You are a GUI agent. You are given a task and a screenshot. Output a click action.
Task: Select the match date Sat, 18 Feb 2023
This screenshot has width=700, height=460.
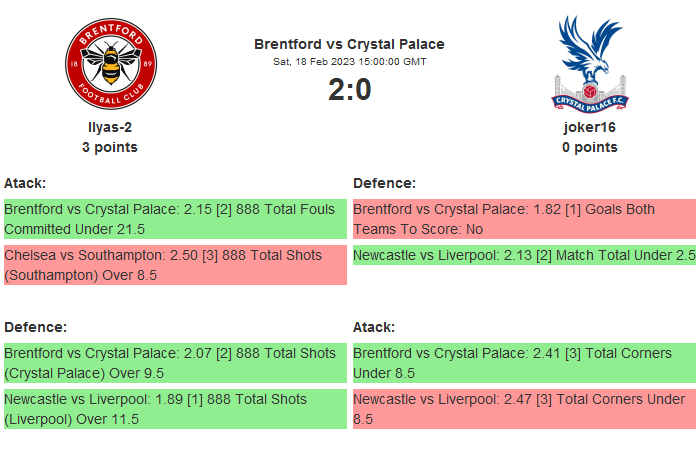(349, 62)
